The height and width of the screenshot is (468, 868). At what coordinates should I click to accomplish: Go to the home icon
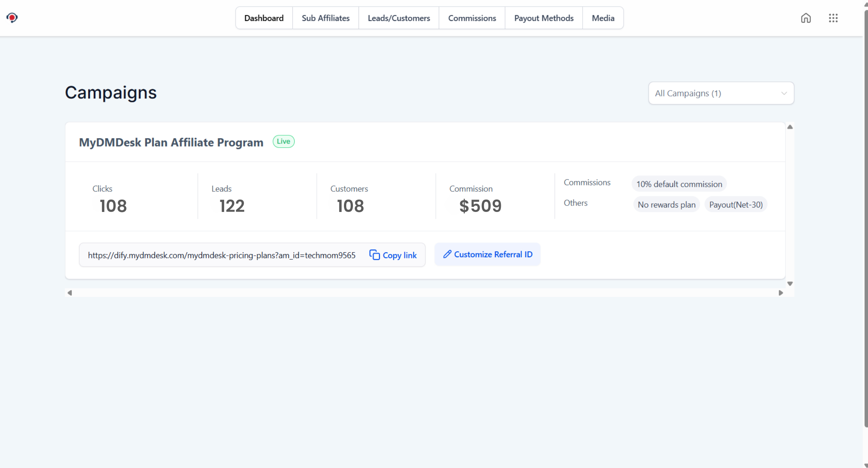click(806, 18)
